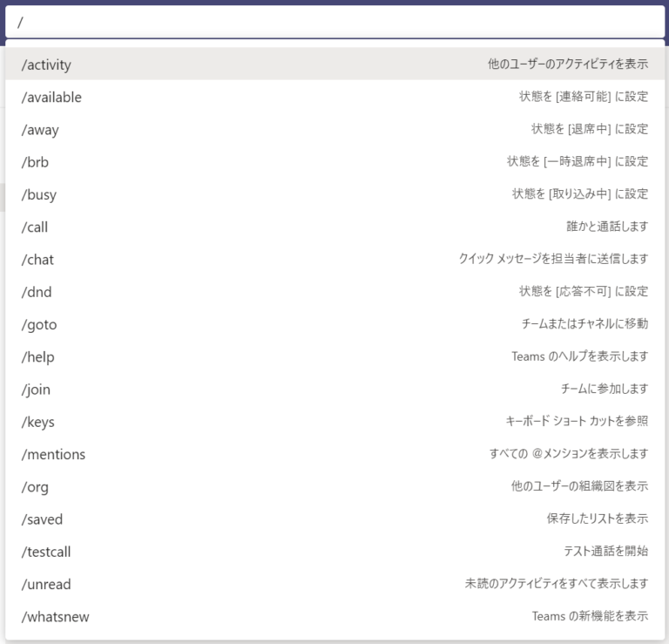This screenshot has width=669, height=644.
Task: Set status with /busy command
Action: point(38,194)
